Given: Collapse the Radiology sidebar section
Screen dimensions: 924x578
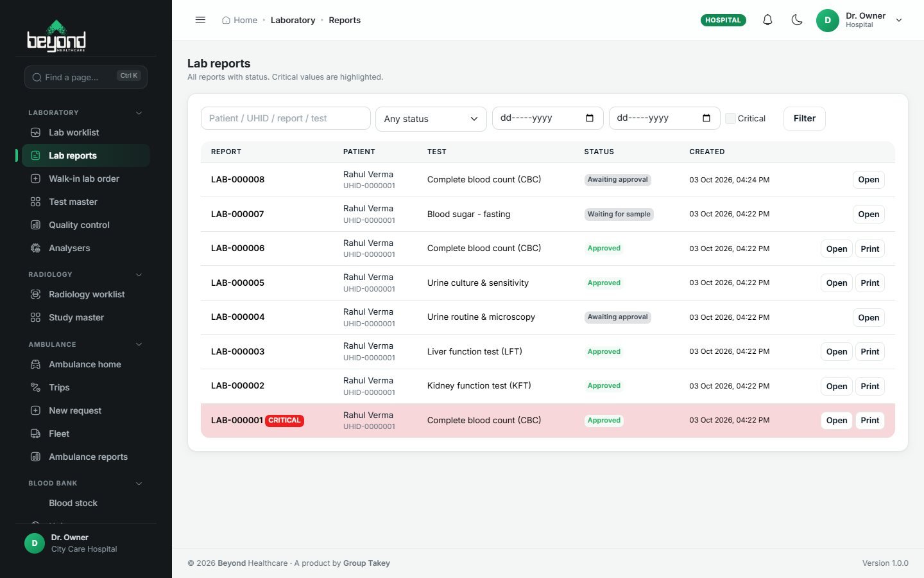Looking at the screenshot, I should tap(139, 275).
